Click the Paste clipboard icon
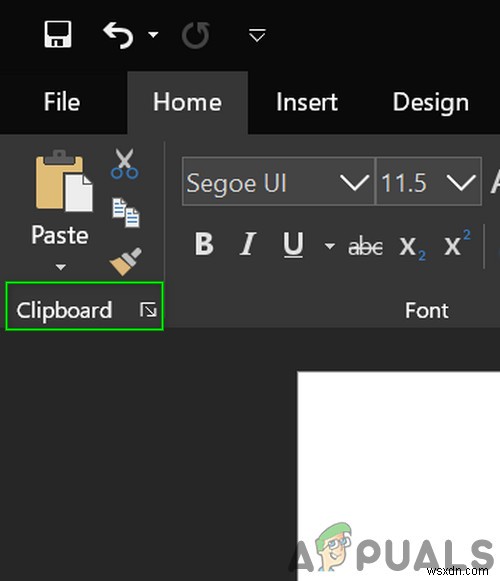The image size is (500, 581). [64, 180]
